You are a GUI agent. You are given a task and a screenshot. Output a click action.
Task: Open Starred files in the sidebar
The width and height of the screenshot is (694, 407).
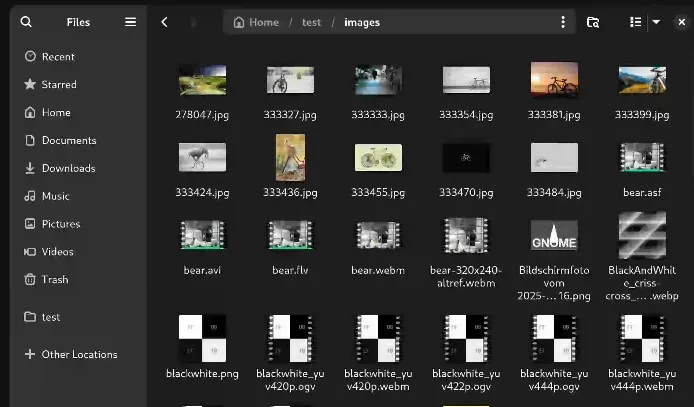click(59, 85)
